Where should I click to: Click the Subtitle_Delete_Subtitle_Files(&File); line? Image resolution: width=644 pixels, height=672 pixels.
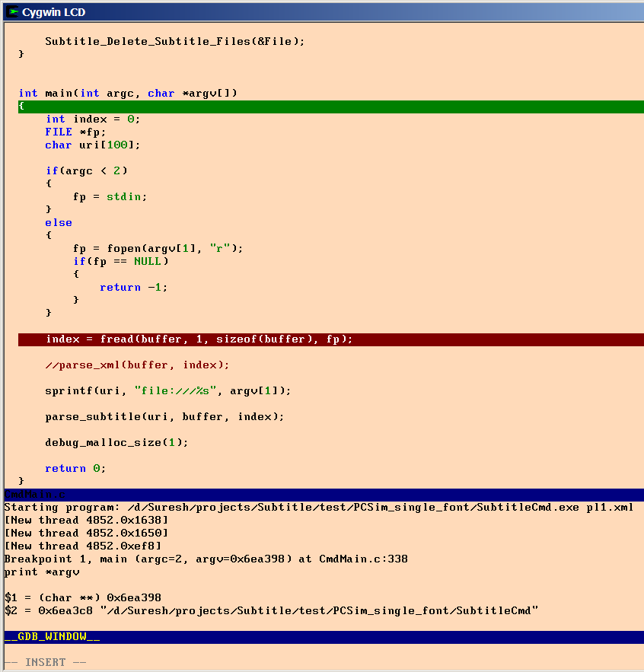click(x=175, y=41)
